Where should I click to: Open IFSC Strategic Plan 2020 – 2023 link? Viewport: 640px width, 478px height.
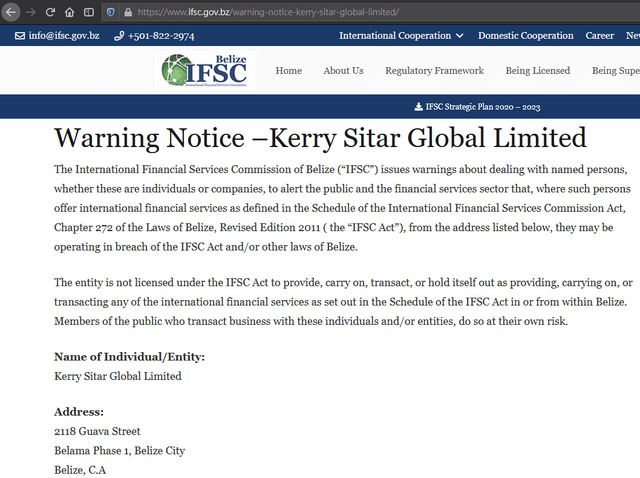pos(483,107)
